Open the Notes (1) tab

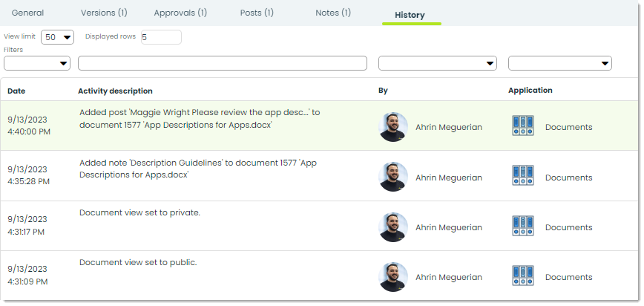(333, 13)
